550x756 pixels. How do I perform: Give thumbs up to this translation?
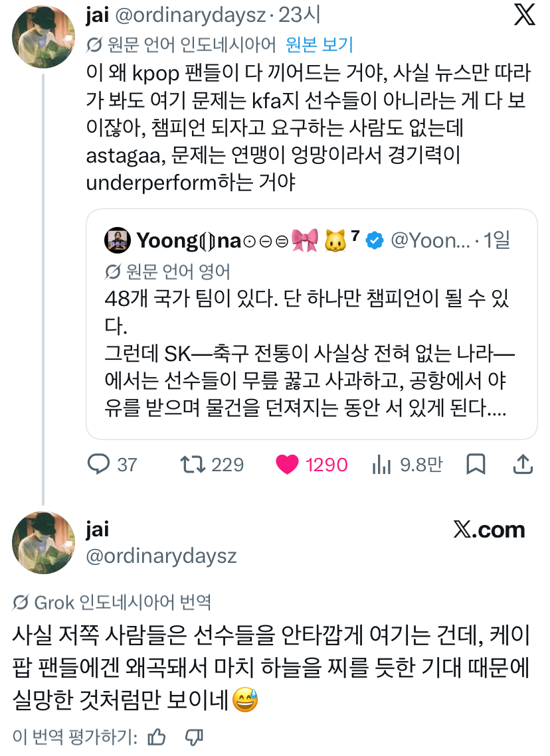(156, 737)
